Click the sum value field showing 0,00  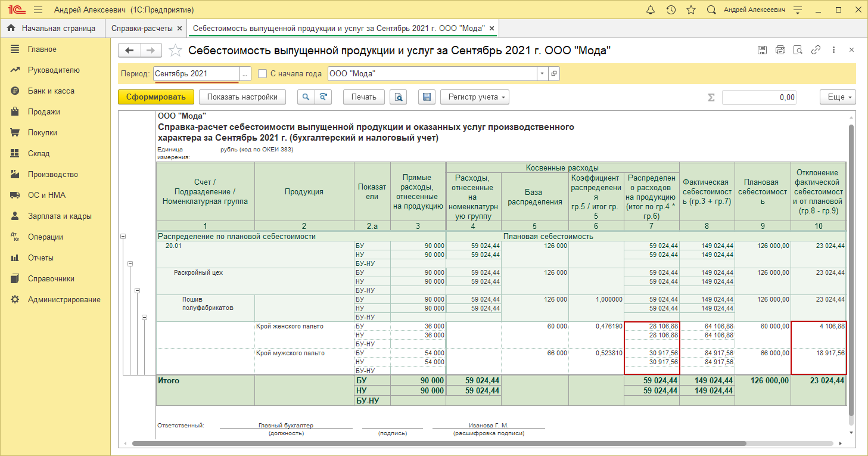(x=759, y=98)
